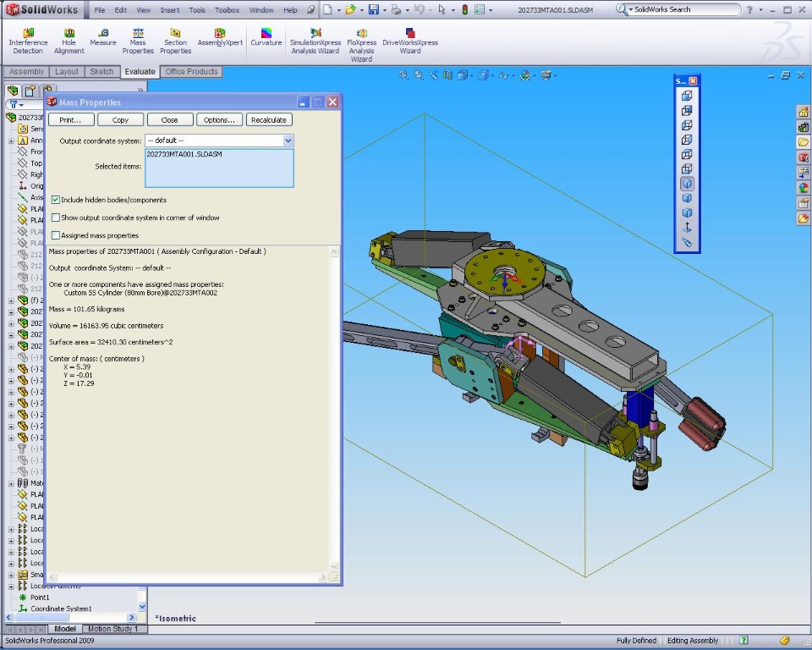The width and height of the screenshot is (812, 650).
Task: Expand the Annotations tree node
Action: 11,140
